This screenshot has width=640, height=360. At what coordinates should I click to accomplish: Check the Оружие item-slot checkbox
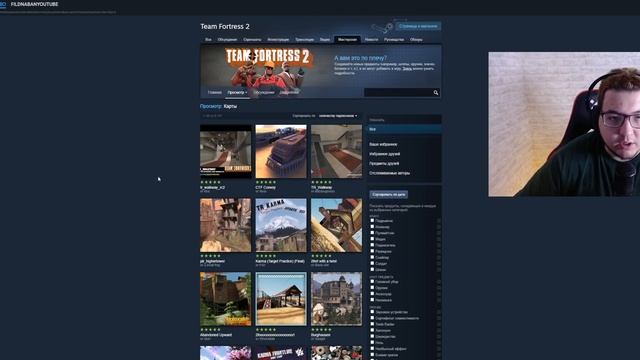tap(372, 287)
